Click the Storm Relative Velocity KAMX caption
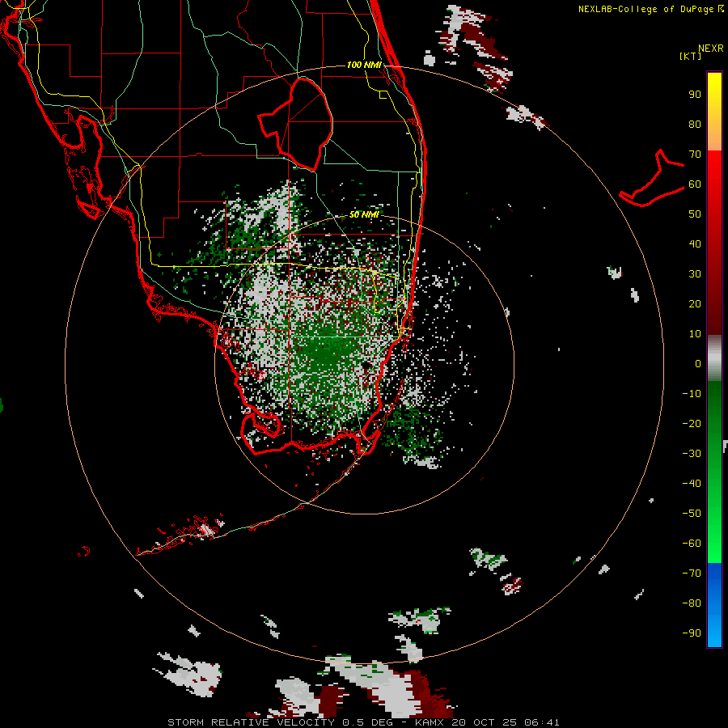The height and width of the screenshot is (728, 728). point(363,722)
